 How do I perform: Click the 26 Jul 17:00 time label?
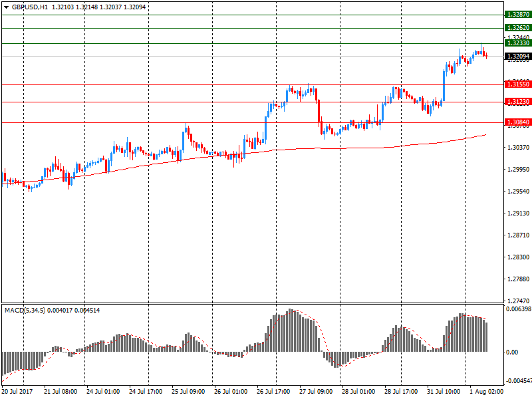tap(273, 392)
